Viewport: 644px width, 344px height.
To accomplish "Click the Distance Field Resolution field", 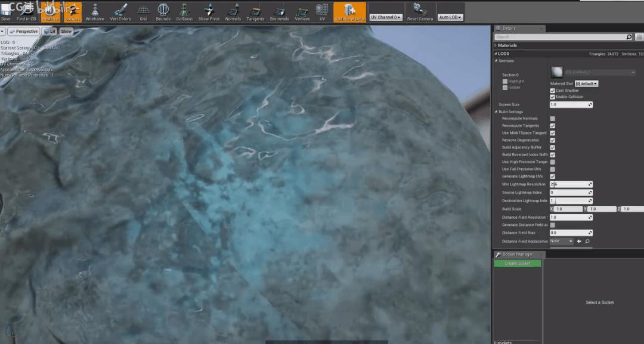I will coord(571,217).
